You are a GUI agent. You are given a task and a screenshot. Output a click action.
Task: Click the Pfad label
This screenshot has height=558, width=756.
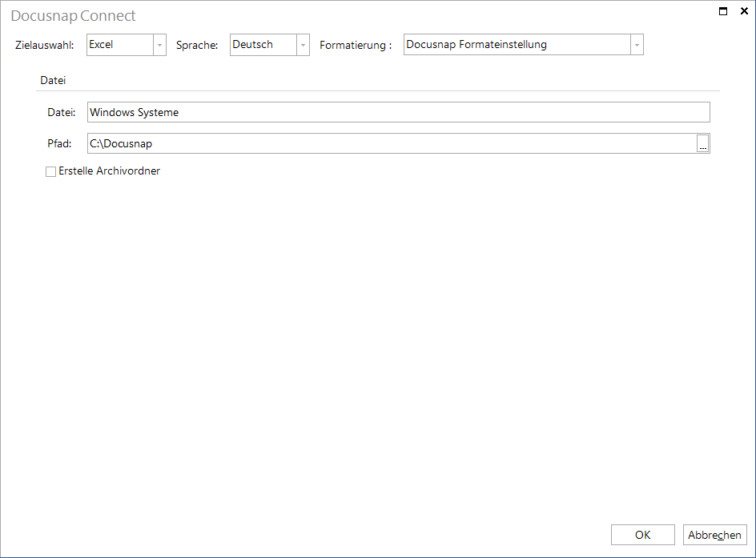[59, 143]
